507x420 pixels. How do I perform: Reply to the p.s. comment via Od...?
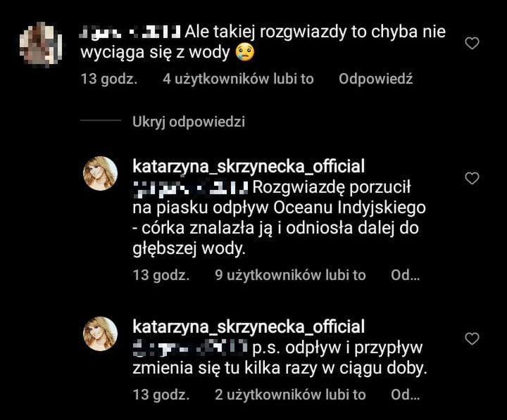tap(405, 395)
